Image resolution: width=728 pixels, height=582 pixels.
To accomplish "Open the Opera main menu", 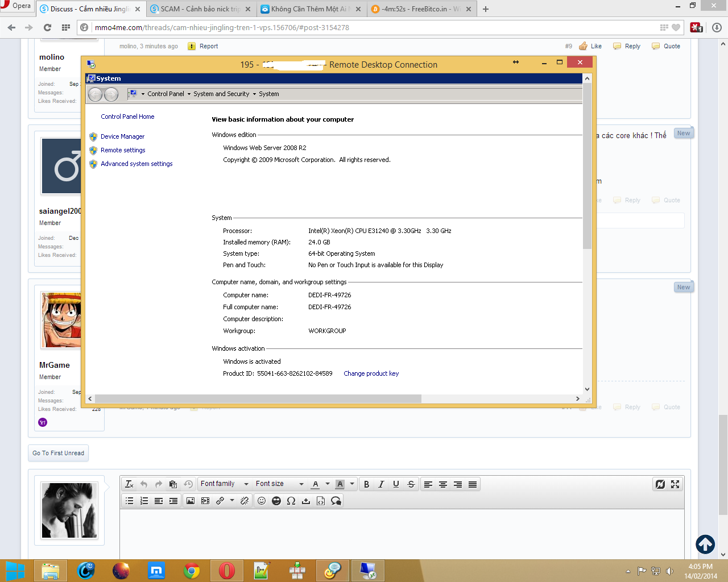I will tap(16, 6).
